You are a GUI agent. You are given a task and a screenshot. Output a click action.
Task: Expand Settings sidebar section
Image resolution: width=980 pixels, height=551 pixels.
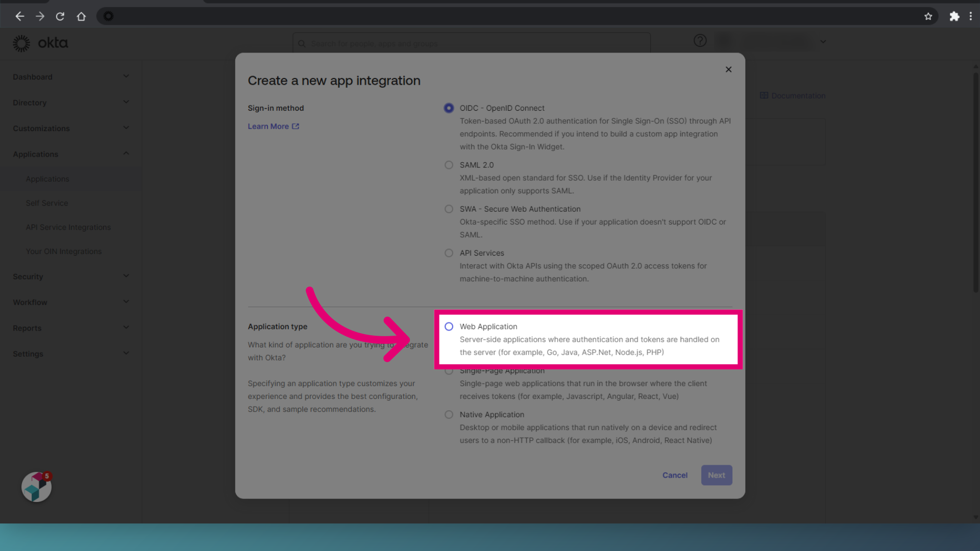coord(126,353)
